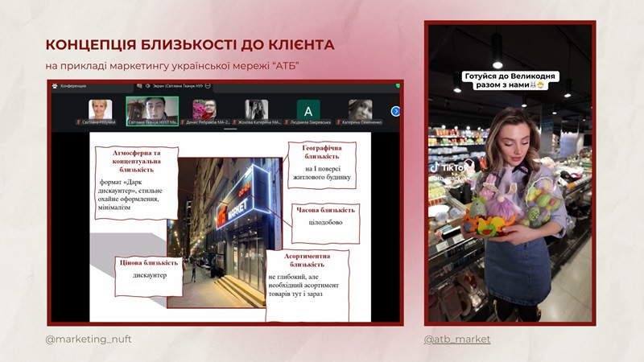Click muted mic icon beside Катерина Семененко
The width and height of the screenshot is (644, 362).
338,122
